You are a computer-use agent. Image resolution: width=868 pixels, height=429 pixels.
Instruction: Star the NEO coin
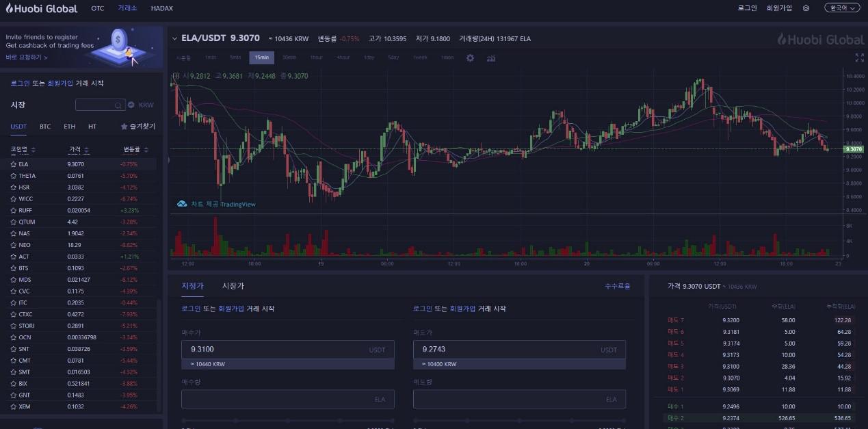[13, 245]
